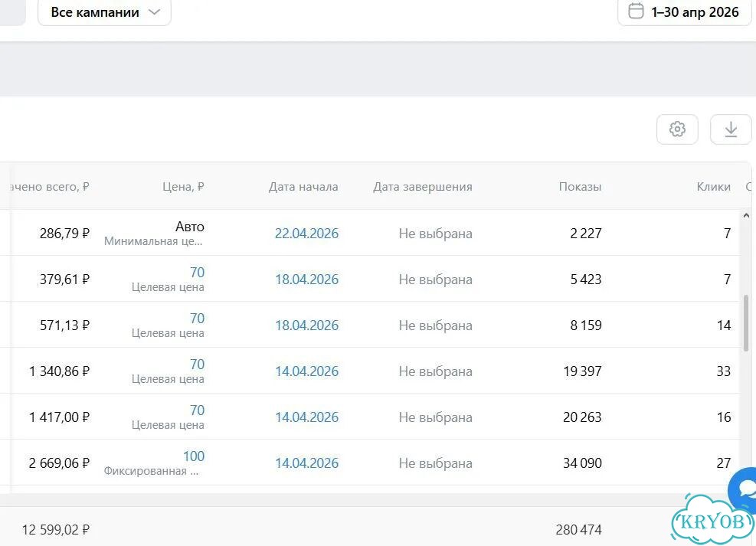The height and width of the screenshot is (546, 756).
Task: Click the table vertical scrollbar thumb
Action: pyautogui.click(x=746, y=323)
